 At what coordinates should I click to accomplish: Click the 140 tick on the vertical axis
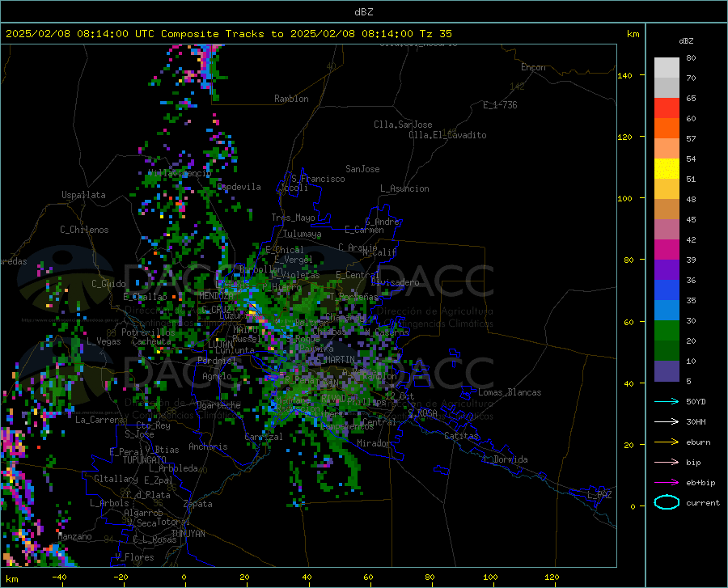point(624,75)
